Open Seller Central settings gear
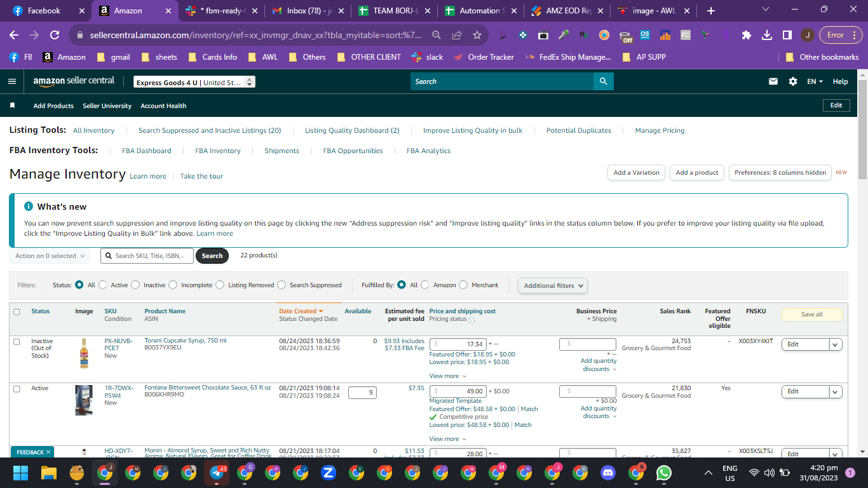 coord(792,81)
